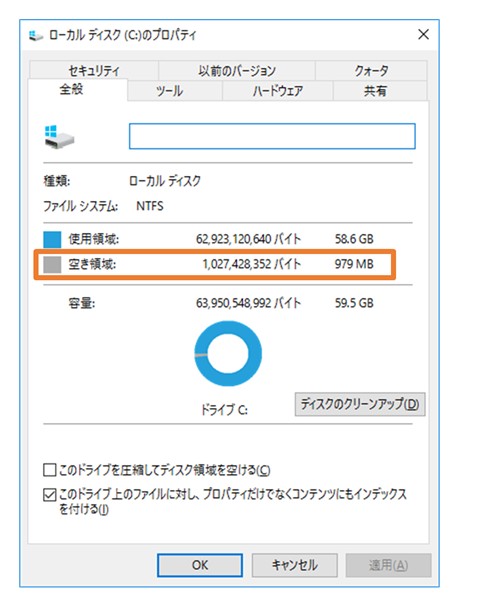502x605 pixels.
Task: Switch to the セキュリティ tab
Action: point(94,71)
